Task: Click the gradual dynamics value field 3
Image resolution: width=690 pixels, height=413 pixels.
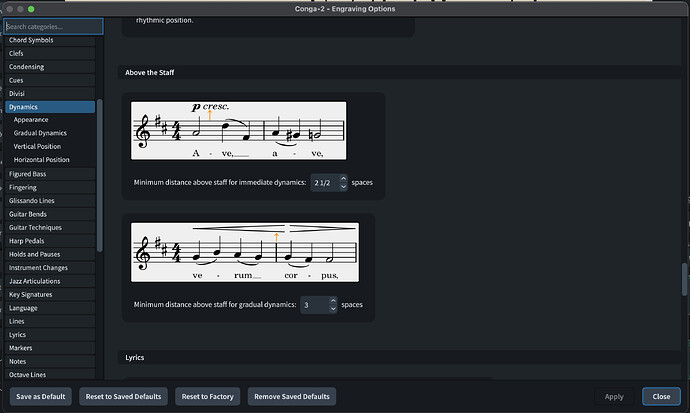Action: pyautogui.click(x=315, y=305)
